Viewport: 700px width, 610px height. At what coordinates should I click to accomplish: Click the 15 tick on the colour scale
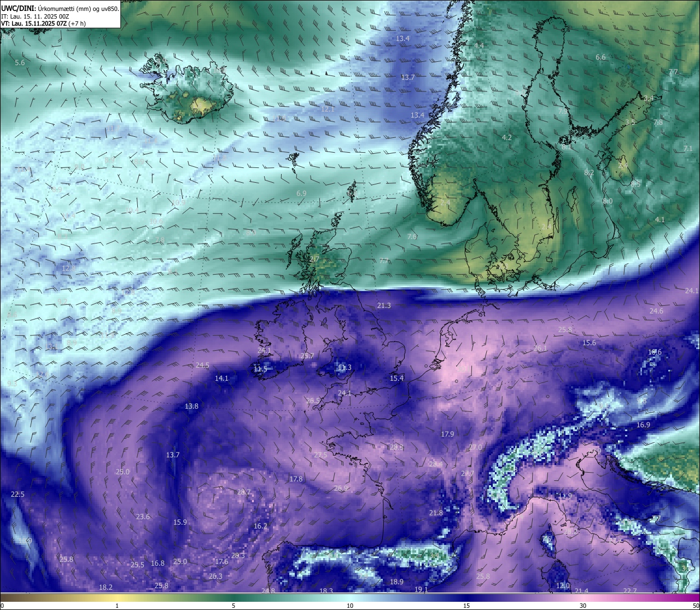coord(466,606)
